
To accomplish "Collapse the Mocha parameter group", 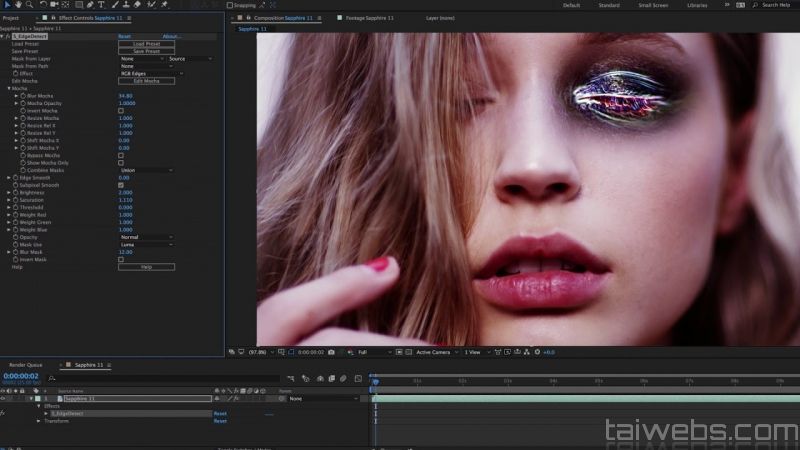I will click(9, 88).
